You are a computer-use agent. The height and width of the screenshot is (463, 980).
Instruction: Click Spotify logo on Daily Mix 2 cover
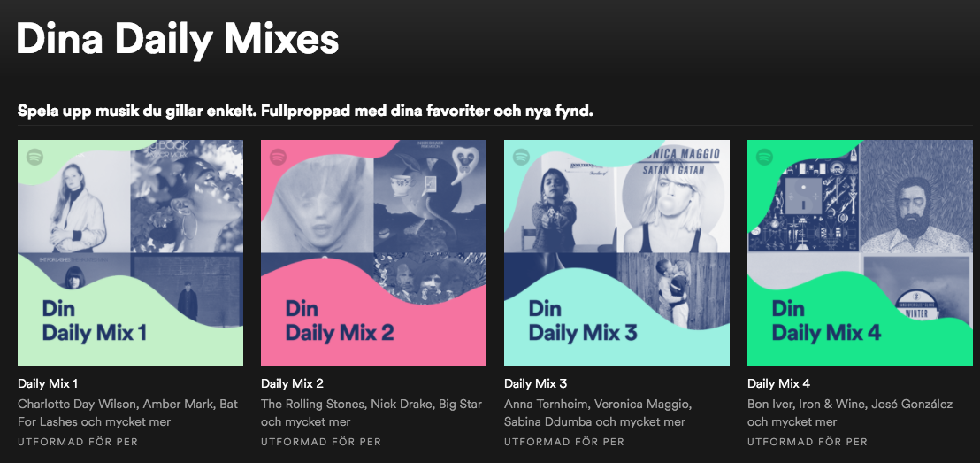278,157
